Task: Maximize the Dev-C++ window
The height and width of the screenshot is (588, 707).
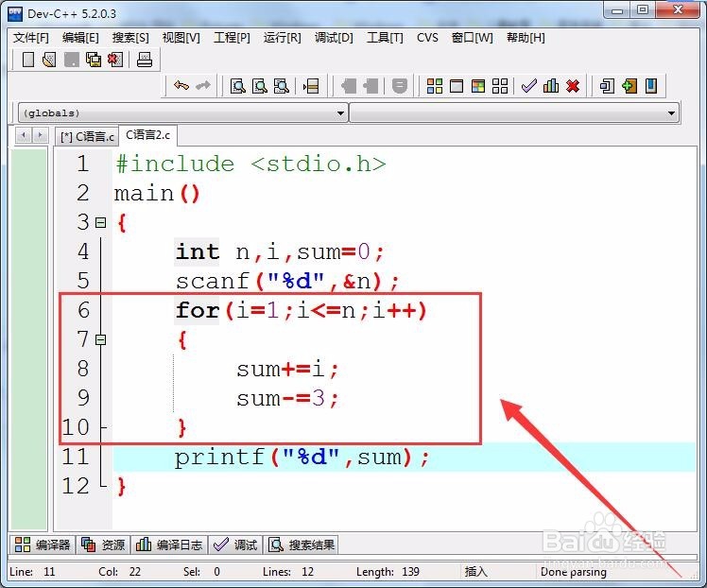Action: coord(643,9)
